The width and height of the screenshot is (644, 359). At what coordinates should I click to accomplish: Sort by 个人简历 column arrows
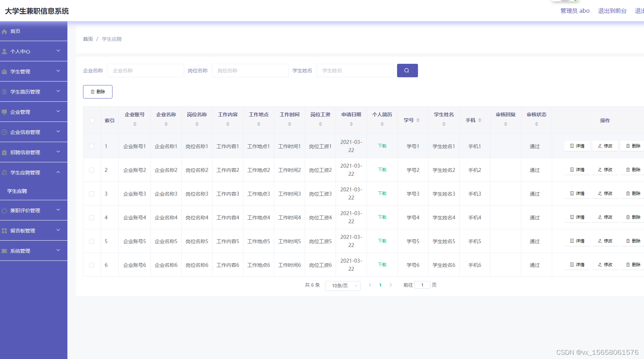coord(382,124)
